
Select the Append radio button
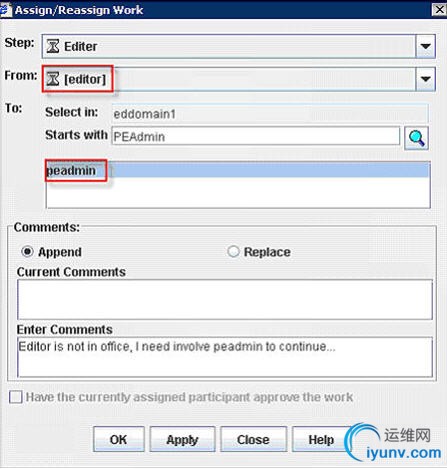click(27, 251)
